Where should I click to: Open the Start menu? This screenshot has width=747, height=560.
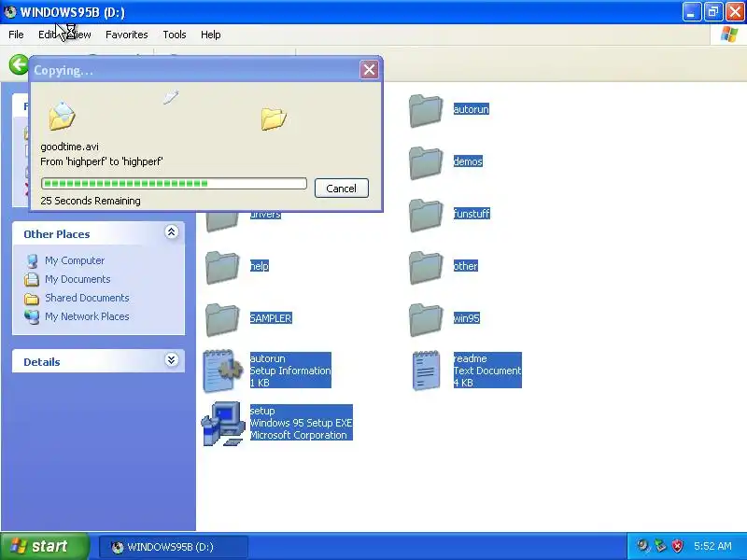coord(45,546)
